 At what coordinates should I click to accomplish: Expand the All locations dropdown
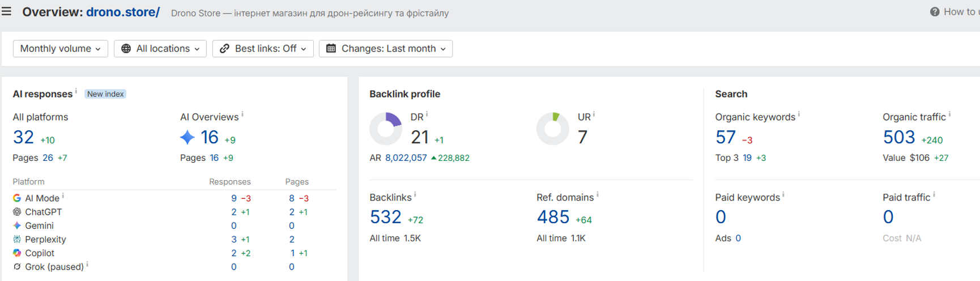click(x=160, y=49)
